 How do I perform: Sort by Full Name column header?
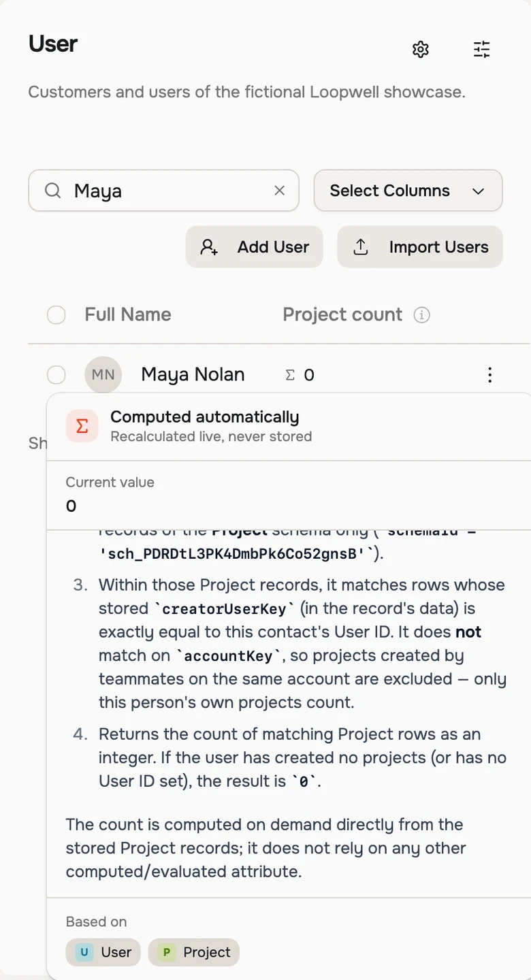pos(128,314)
